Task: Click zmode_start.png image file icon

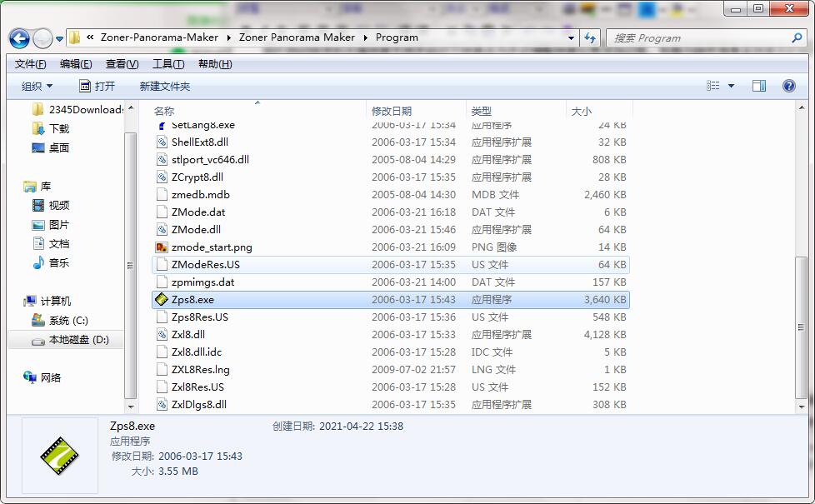Action: pyautogui.click(x=162, y=247)
